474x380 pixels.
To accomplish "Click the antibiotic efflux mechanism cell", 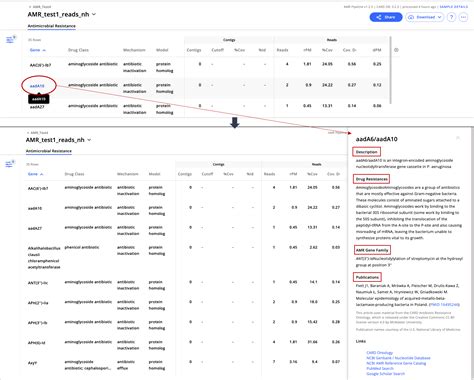I will (x=126, y=365).
